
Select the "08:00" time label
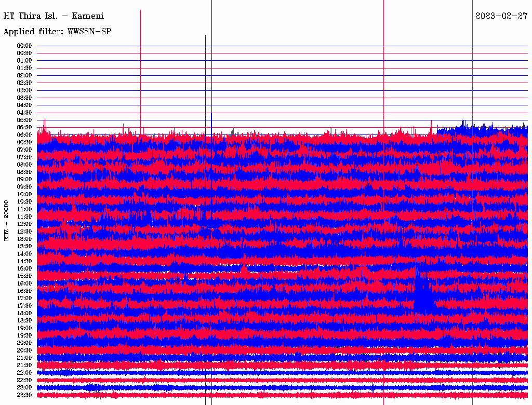pos(24,165)
